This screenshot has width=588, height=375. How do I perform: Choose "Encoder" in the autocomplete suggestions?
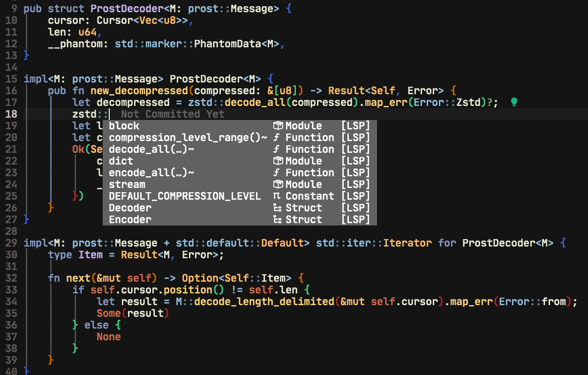coord(130,219)
